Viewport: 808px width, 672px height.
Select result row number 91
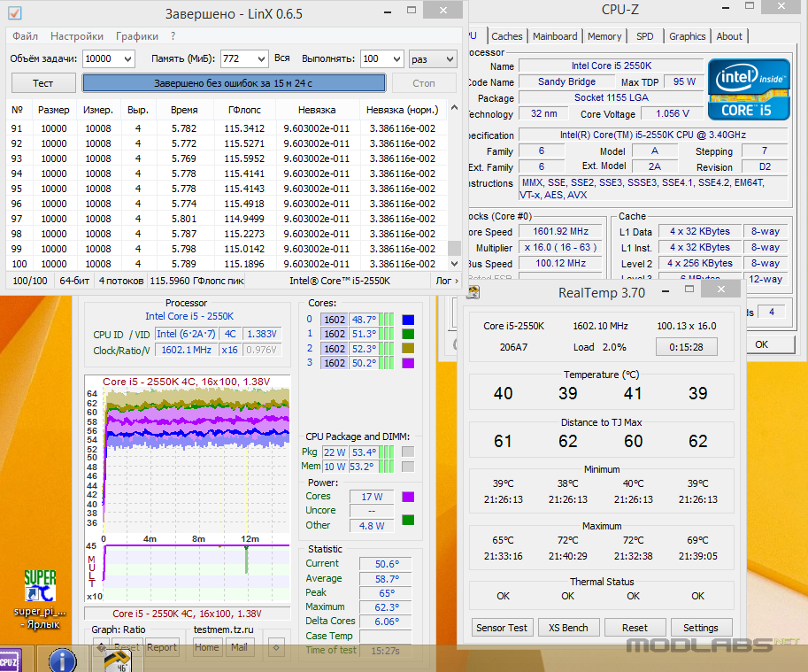(227, 128)
